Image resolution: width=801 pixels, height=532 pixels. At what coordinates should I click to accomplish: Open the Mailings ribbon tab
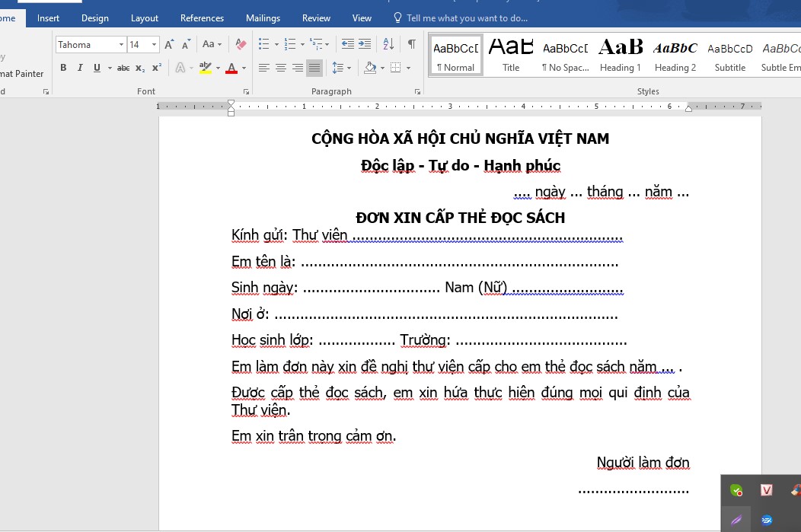point(263,18)
